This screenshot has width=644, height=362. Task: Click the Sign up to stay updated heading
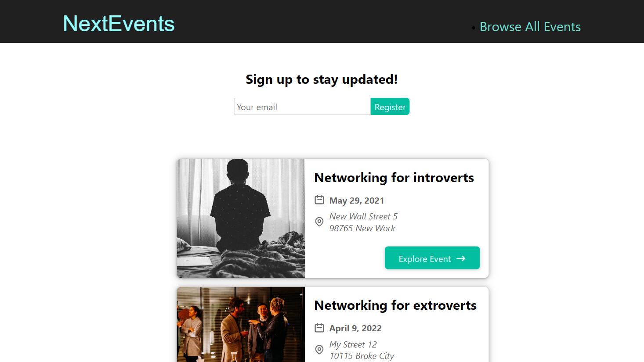tap(322, 79)
